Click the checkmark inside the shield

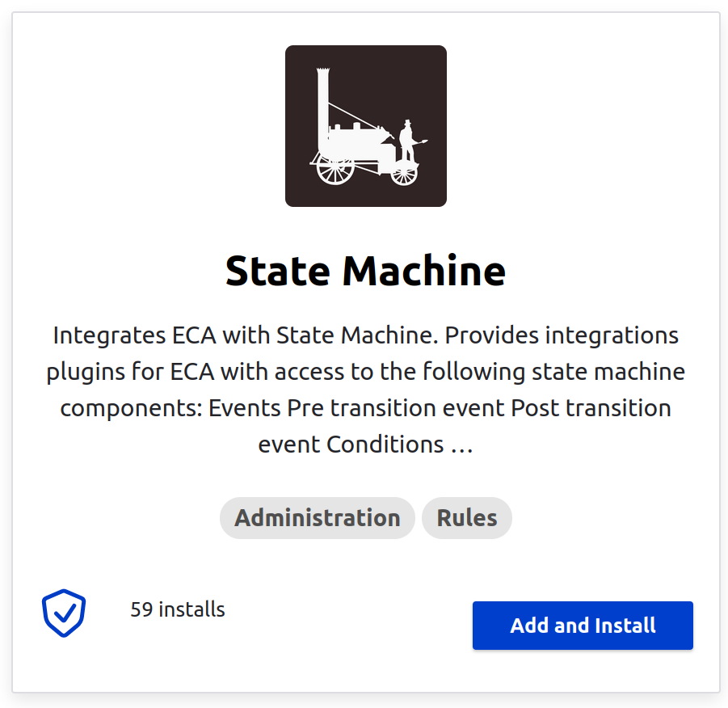[x=65, y=613]
